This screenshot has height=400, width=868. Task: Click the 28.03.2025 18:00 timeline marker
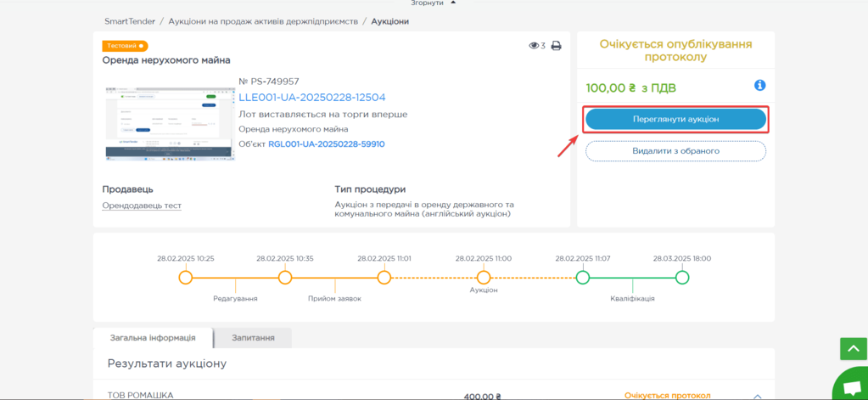click(x=682, y=278)
